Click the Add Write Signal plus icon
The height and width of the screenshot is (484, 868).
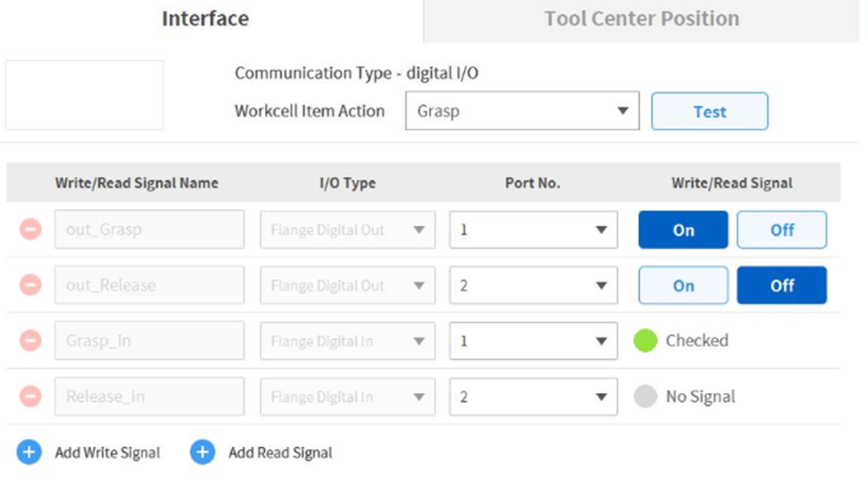pyautogui.click(x=28, y=452)
